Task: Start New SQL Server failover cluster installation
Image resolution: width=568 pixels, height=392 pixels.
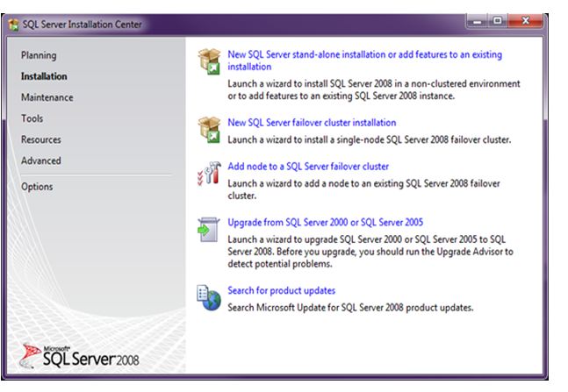Action: point(312,123)
